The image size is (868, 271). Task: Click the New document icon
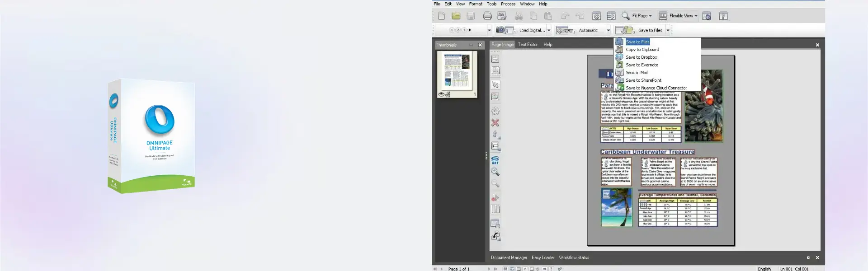442,16
